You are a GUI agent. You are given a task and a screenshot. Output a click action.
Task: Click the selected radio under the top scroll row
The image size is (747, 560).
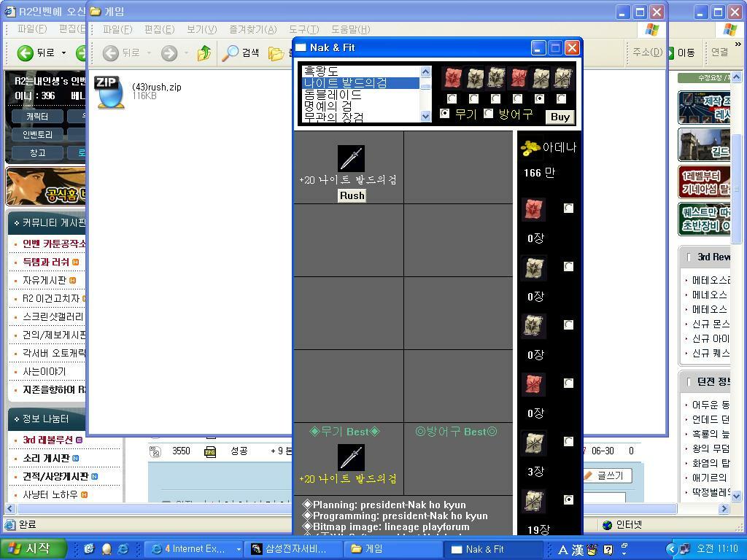coord(539,98)
